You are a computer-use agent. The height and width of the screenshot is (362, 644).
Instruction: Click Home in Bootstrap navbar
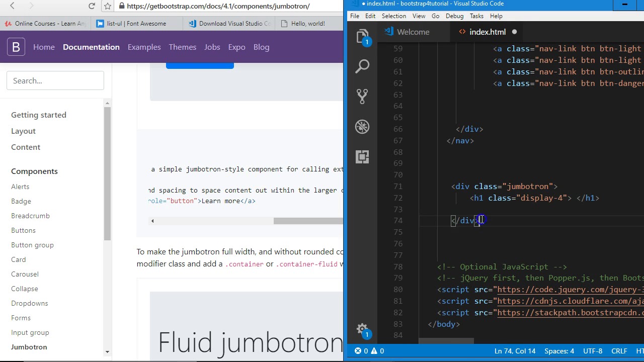coord(44,47)
